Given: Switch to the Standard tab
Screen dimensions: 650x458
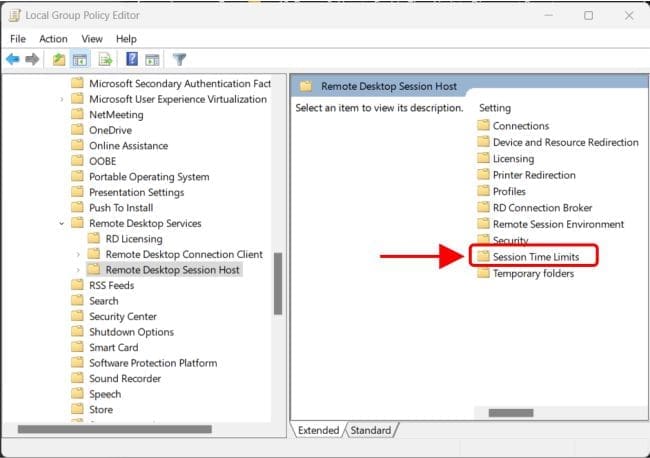Looking at the screenshot, I should point(371,430).
